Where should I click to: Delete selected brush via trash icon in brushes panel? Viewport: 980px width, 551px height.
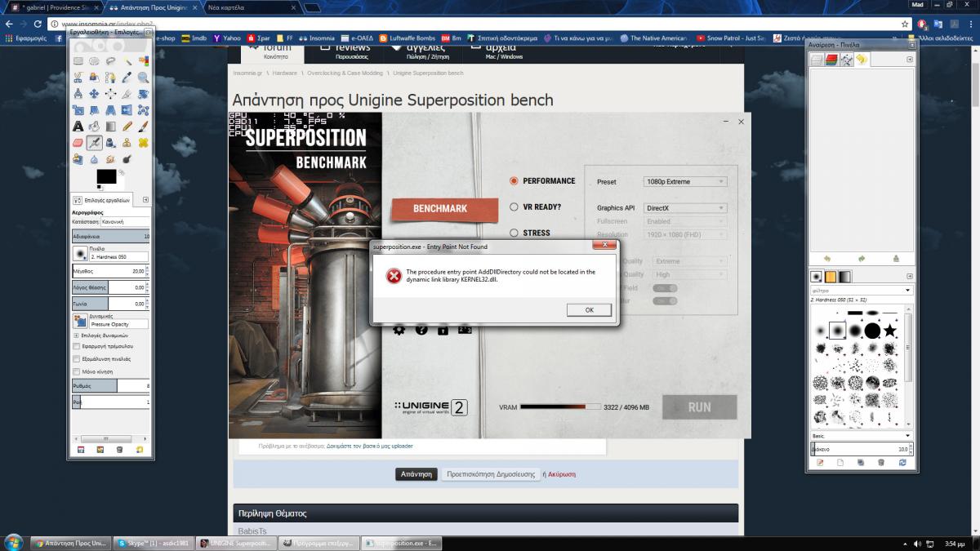point(880,463)
